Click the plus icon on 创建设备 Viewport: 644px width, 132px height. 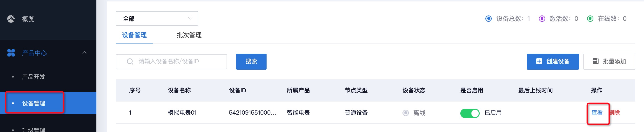(539, 61)
